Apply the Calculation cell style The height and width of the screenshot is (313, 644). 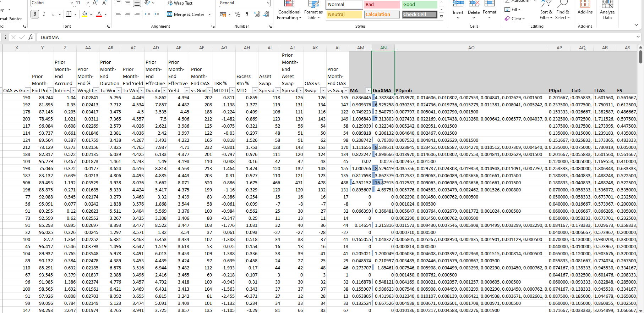(x=381, y=15)
